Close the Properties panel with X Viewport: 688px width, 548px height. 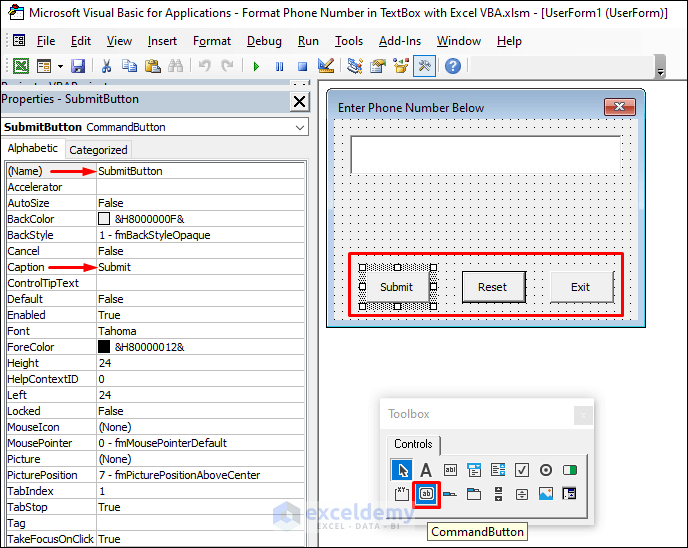300,102
